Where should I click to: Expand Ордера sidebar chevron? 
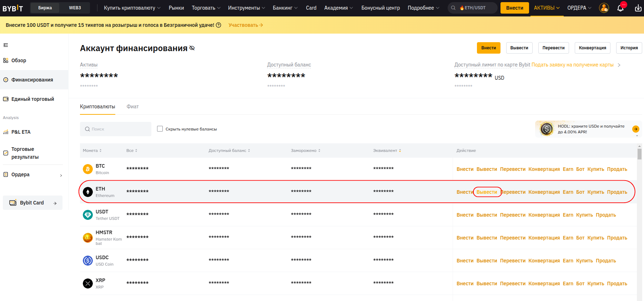(61, 175)
